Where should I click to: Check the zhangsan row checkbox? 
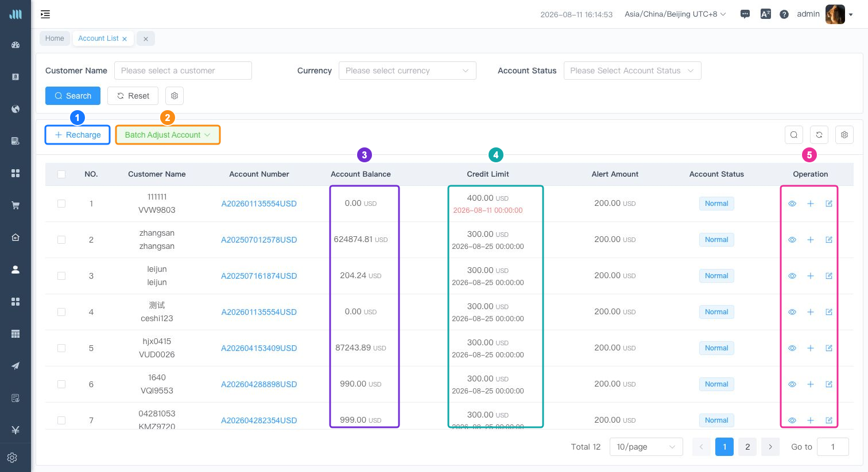(x=61, y=240)
